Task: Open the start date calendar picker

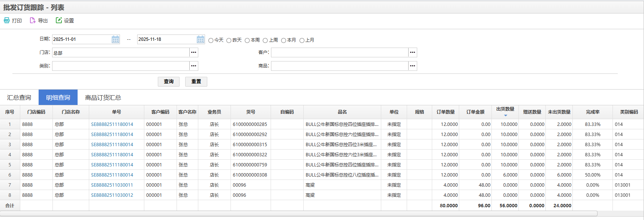Action: (115, 39)
